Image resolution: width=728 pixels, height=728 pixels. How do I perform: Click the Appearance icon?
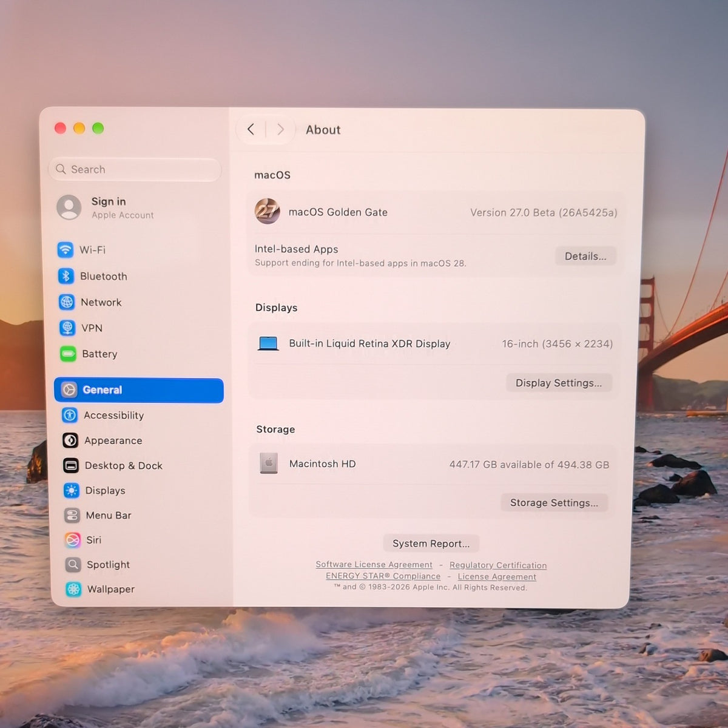pyautogui.click(x=70, y=440)
